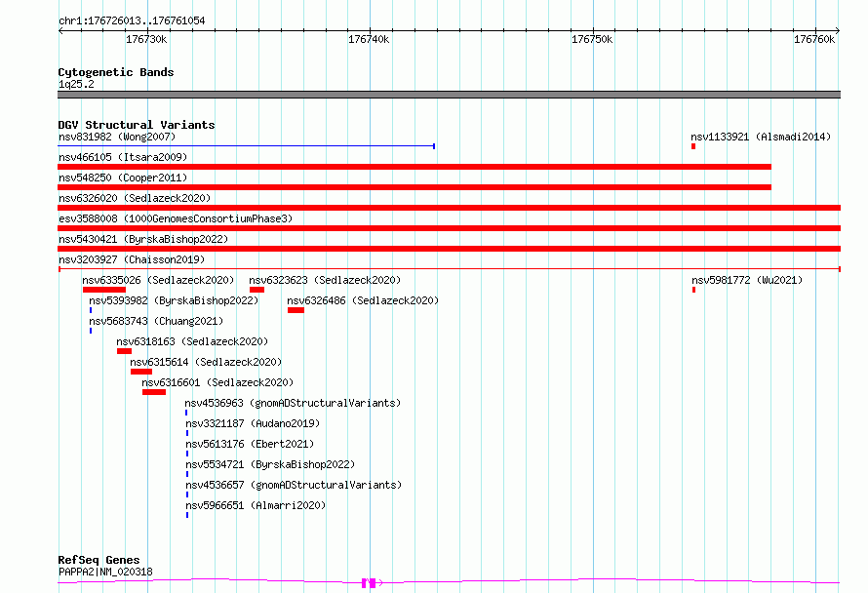The width and height of the screenshot is (868, 593).
Task: Click the chr1:176726013..176761054 coordinates text
Action: coord(132,21)
